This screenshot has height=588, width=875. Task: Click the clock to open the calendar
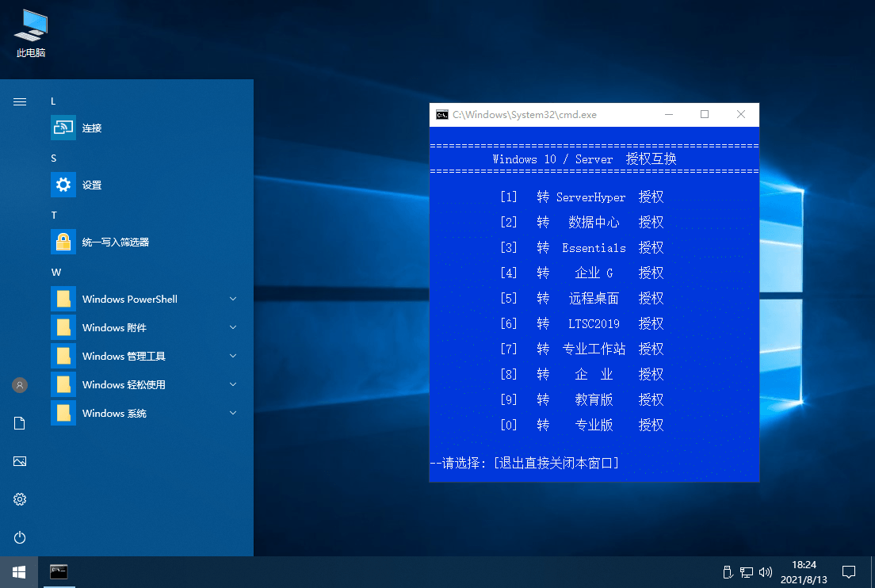coord(804,571)
